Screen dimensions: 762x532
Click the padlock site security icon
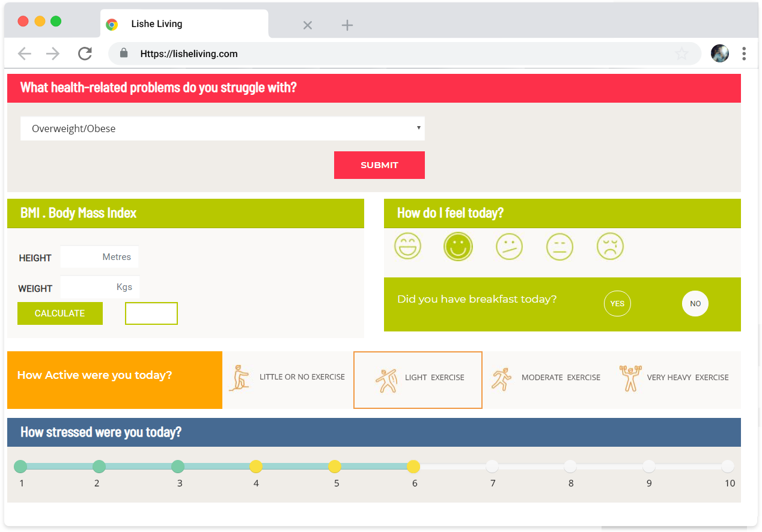(124, 53)
